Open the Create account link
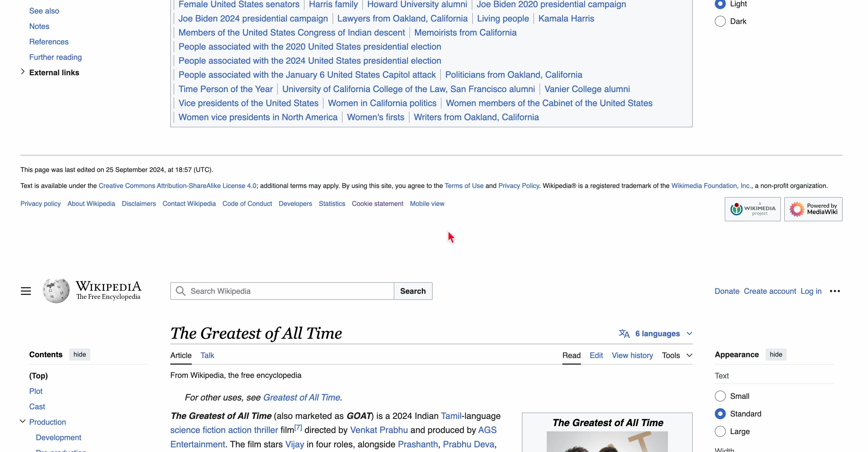 pyautogui.click(x=770, y=291)
